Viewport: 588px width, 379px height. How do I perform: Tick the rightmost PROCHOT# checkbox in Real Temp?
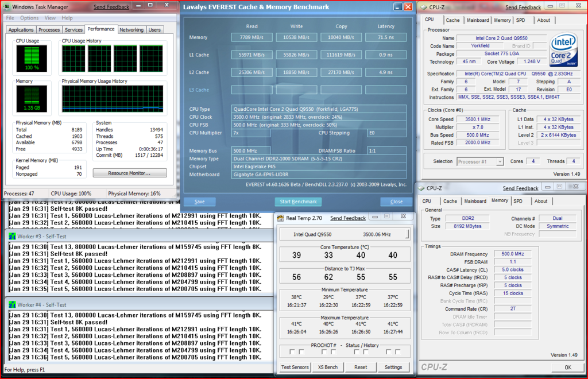[398, 352]
